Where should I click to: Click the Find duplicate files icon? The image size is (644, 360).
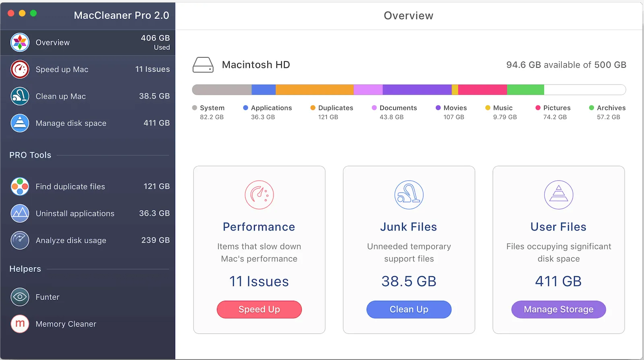20,186
